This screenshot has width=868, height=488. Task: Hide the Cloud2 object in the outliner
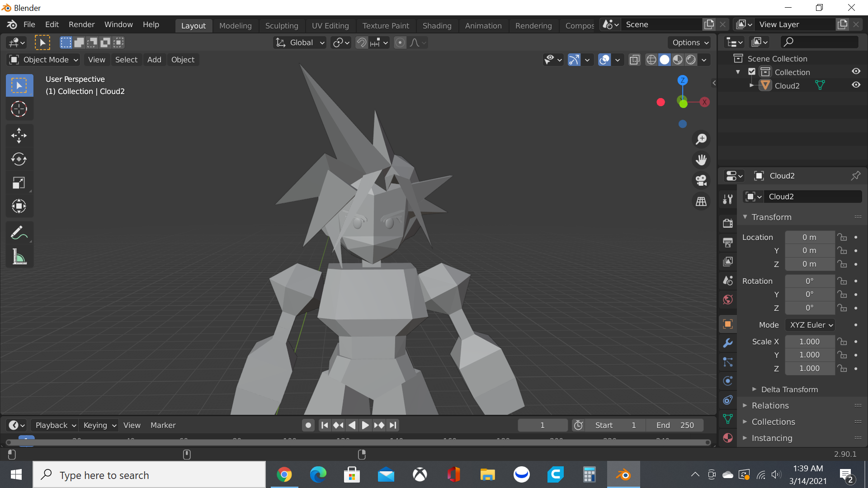tap(856, 85)
